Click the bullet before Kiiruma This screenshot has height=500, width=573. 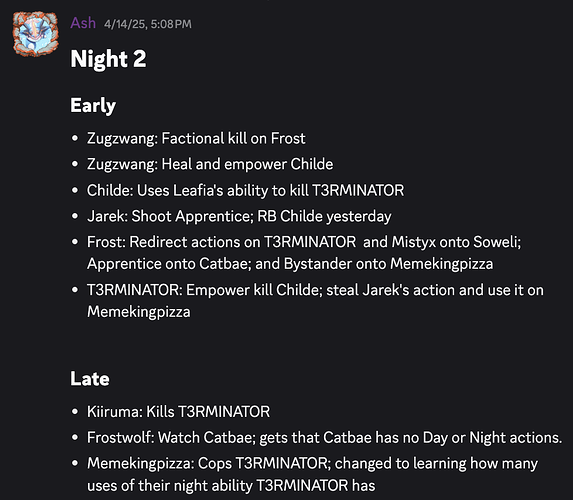75,412
